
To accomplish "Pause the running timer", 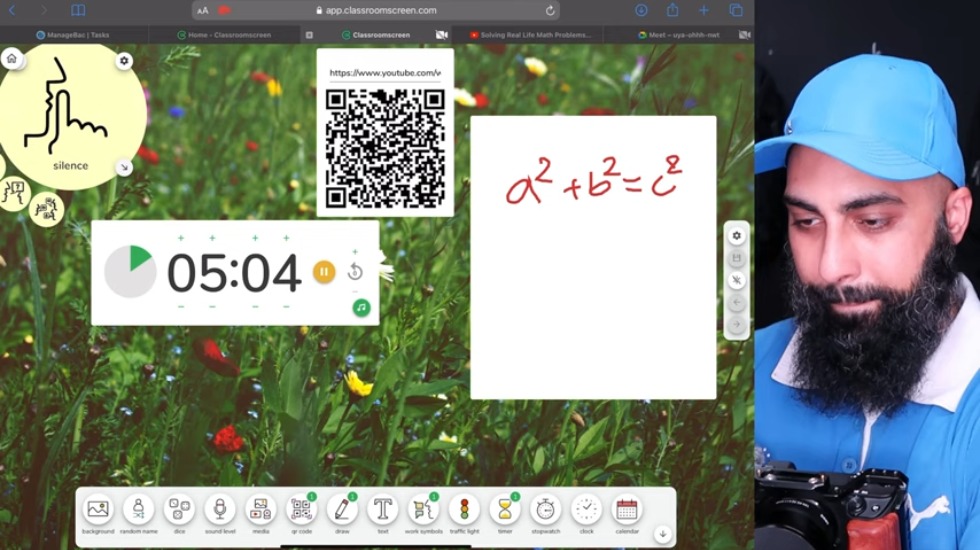I will 324,272.
